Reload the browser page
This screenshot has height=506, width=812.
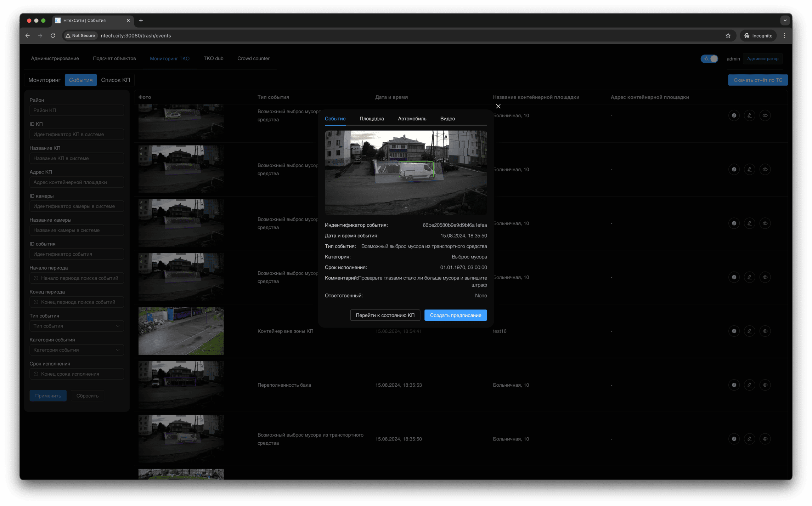(x=53, y=36)
